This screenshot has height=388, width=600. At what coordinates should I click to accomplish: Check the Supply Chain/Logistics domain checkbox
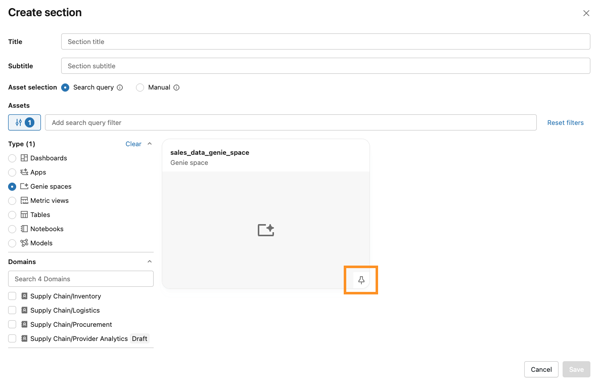[12, 310]
